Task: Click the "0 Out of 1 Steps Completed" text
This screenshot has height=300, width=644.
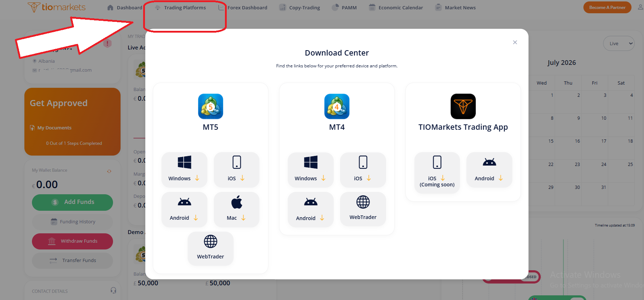Action: pos(74,143)
